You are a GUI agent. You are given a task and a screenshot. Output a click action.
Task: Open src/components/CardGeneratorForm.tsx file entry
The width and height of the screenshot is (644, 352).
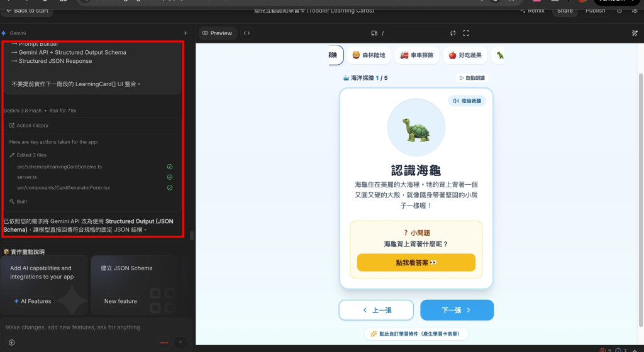(64, 187)
